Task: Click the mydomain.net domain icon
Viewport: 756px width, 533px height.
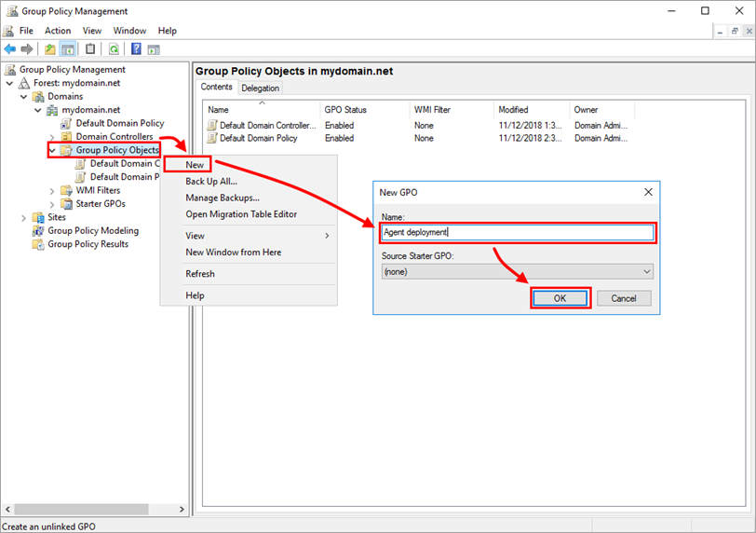Action: pyautogui.click(x=52, y=110)
